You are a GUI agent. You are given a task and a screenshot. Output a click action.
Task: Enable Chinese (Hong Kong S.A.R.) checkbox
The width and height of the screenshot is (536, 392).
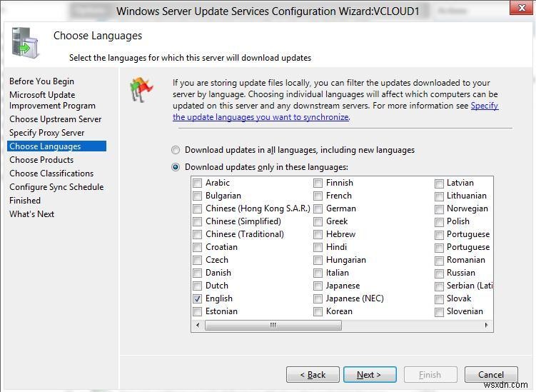[197, 208]
